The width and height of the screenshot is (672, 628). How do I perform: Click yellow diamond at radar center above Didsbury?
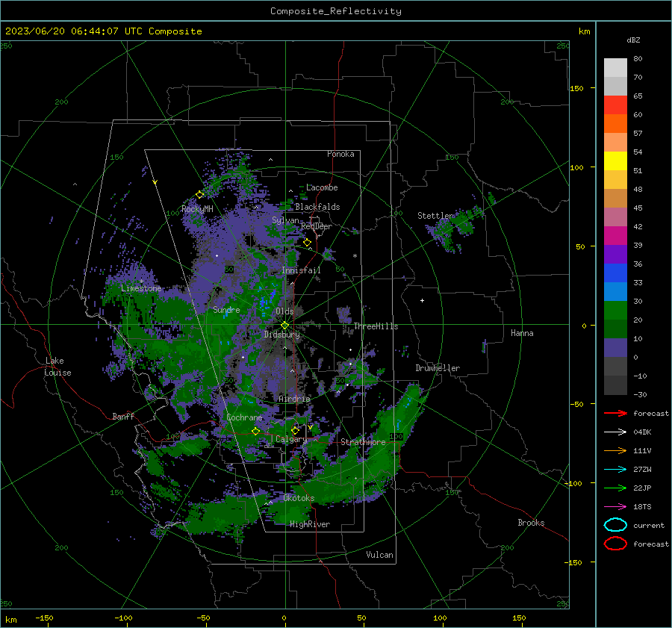tap(284, 326)
